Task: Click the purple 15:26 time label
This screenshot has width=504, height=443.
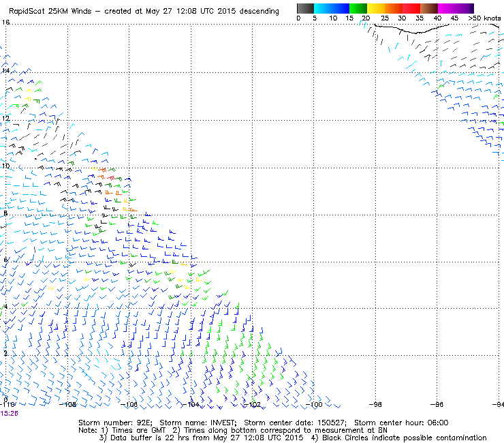Action: pyautogui.click(x=9, y=414)
